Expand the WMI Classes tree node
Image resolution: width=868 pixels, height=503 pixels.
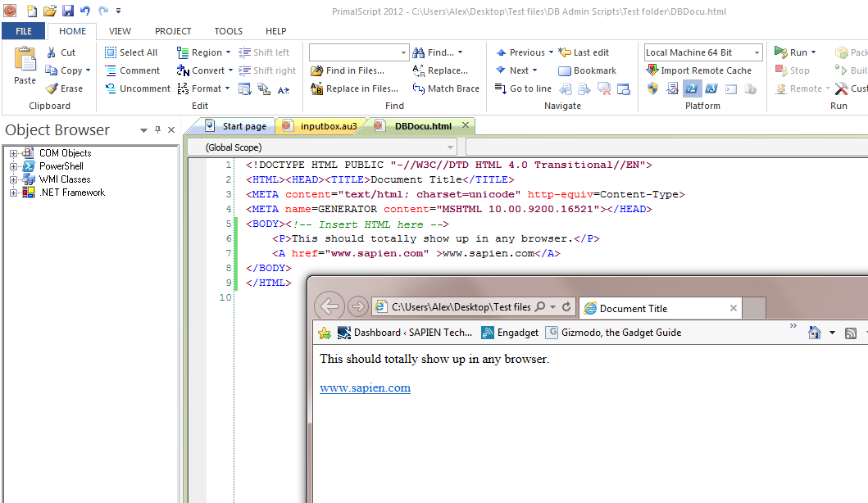click(13, 180)
